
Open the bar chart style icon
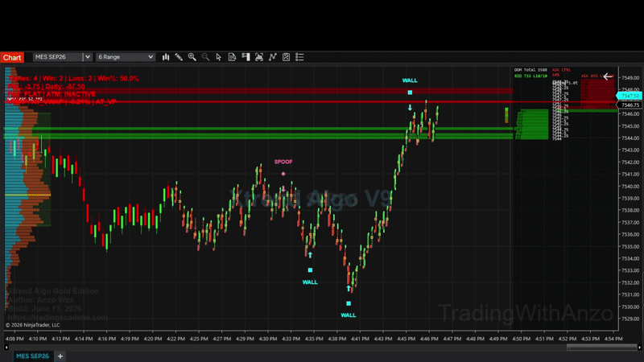pos(166,57)
